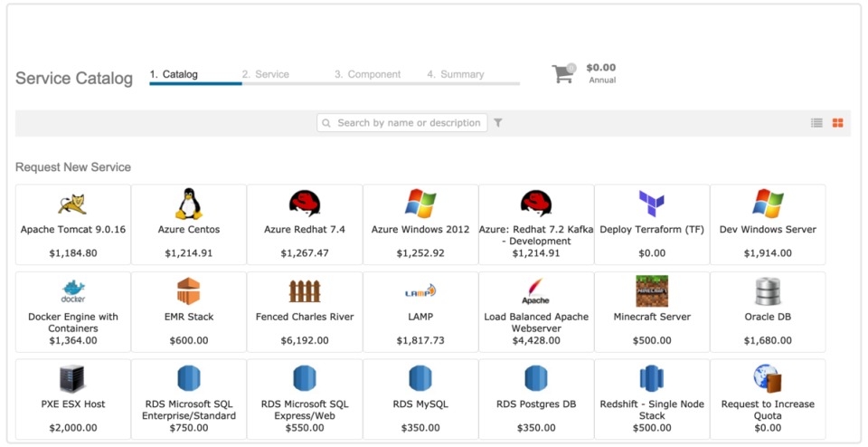Open the filter funnel next to search

point(498,123)
